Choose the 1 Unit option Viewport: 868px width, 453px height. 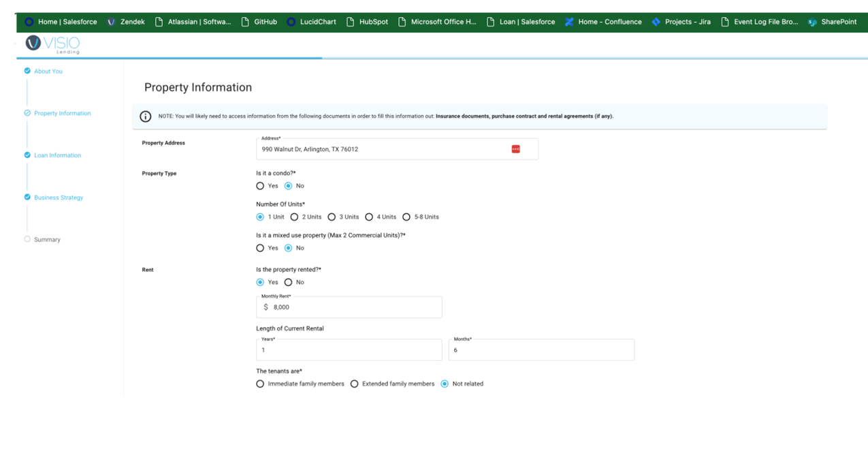point(260,217)
